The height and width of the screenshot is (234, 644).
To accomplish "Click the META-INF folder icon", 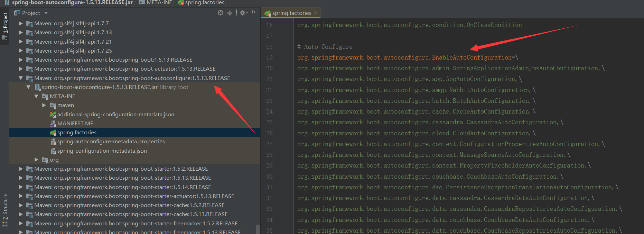I will click(45, 96).
